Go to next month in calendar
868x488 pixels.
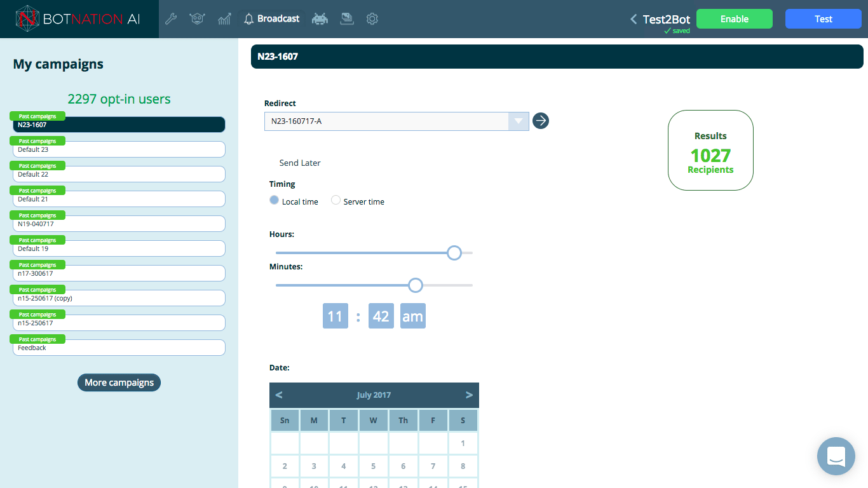click(x=469, y=395)
